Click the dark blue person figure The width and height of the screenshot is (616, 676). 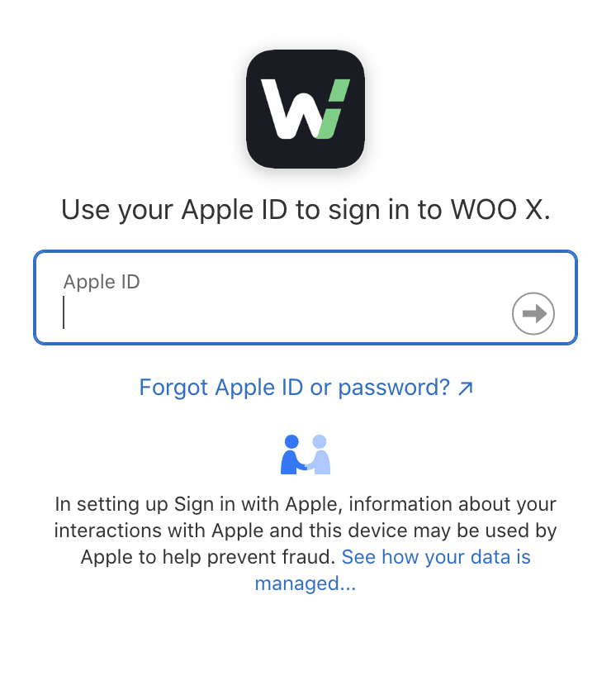[x=291, y=455]
